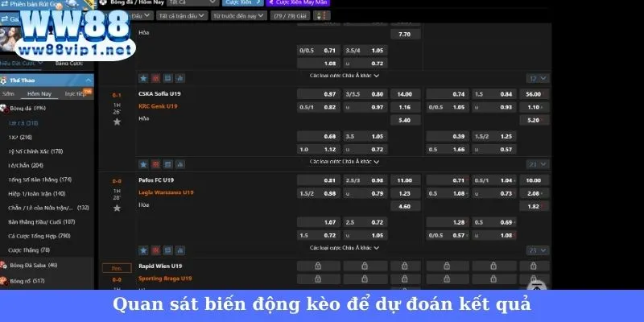Favorite the Pafos FC U19 match with grey star
The height and width of the screenshot is (322, 644).
click(117, 208)
